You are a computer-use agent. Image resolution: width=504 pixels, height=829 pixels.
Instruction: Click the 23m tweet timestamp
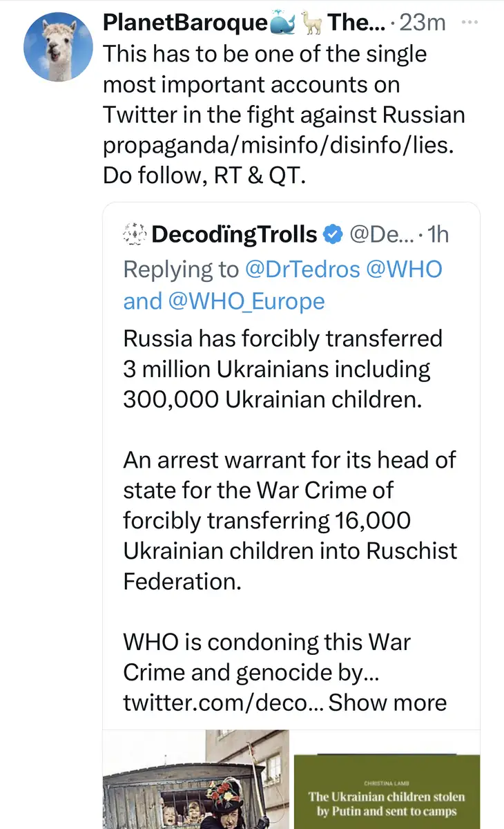(x=423, y=23)
